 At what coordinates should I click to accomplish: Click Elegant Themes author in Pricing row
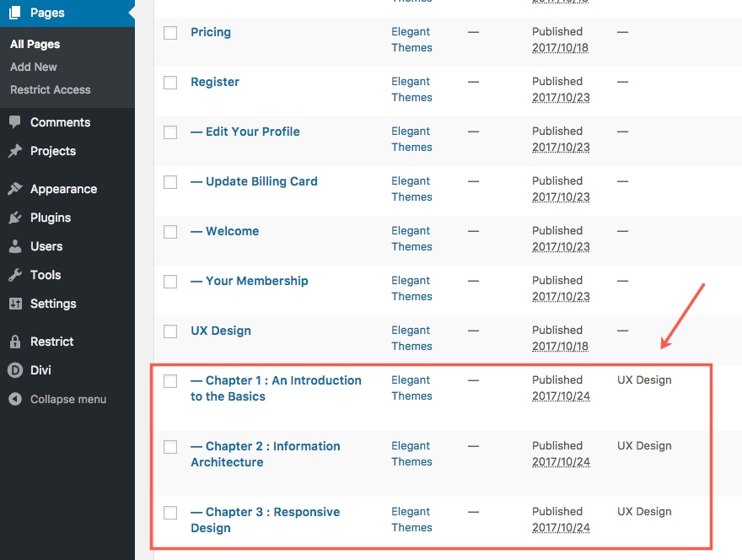(411, 40)
